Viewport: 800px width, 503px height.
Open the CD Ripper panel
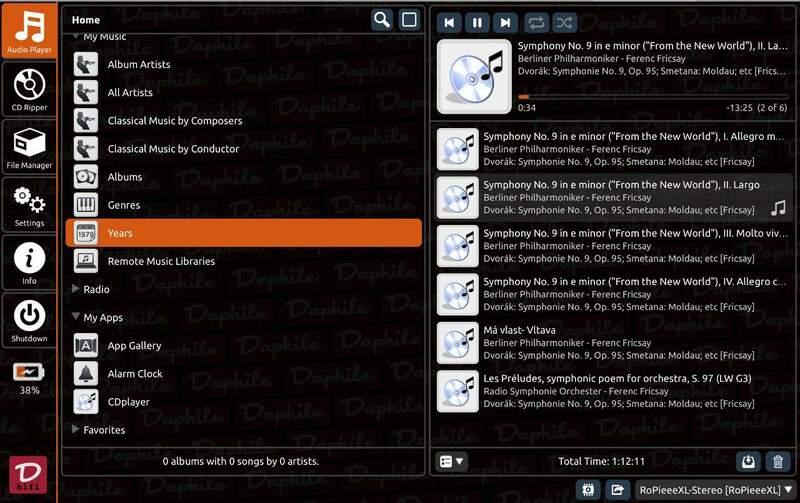28,88
